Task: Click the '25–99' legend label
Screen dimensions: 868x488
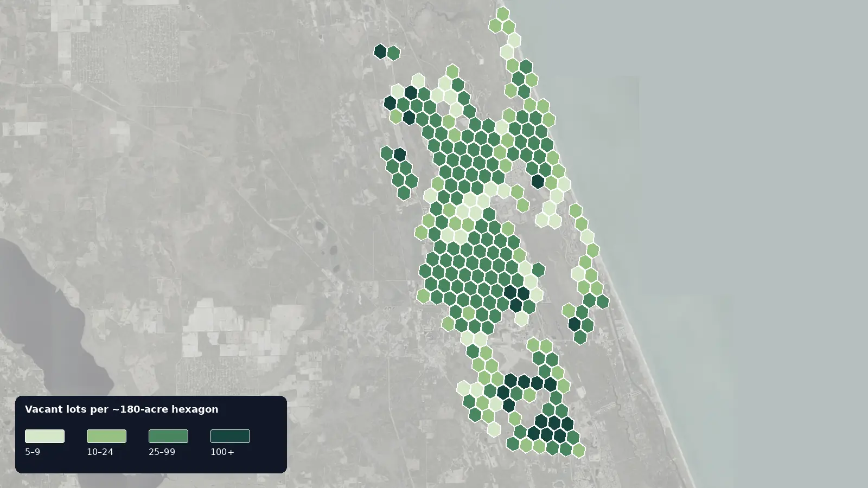Action: (x=162, y=452)
